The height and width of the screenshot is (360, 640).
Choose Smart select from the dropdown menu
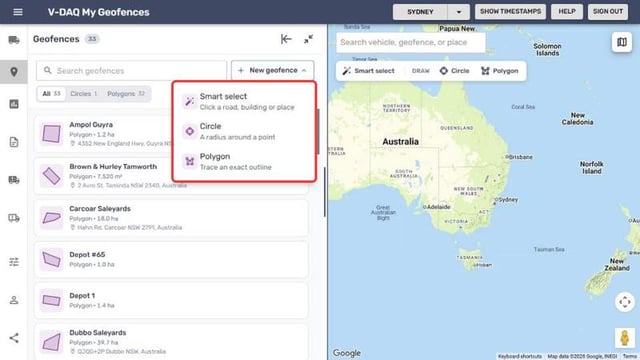(244, 101)
